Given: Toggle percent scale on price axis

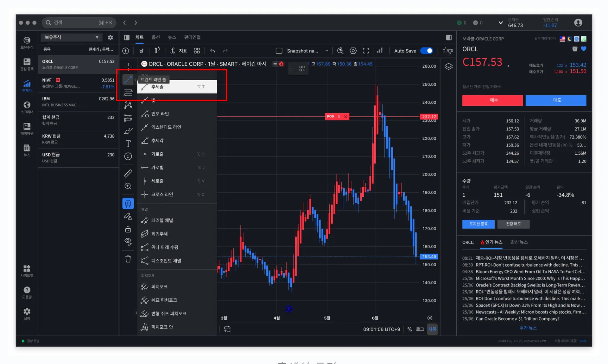Looking at the screenshot, I should pos(409,329).
